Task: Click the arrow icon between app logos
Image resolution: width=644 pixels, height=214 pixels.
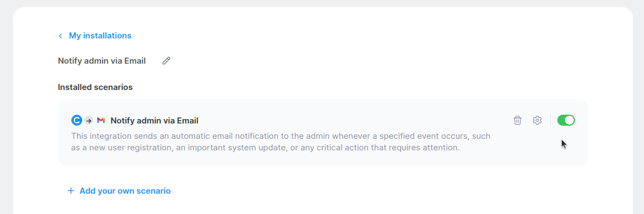Action: 89,120
